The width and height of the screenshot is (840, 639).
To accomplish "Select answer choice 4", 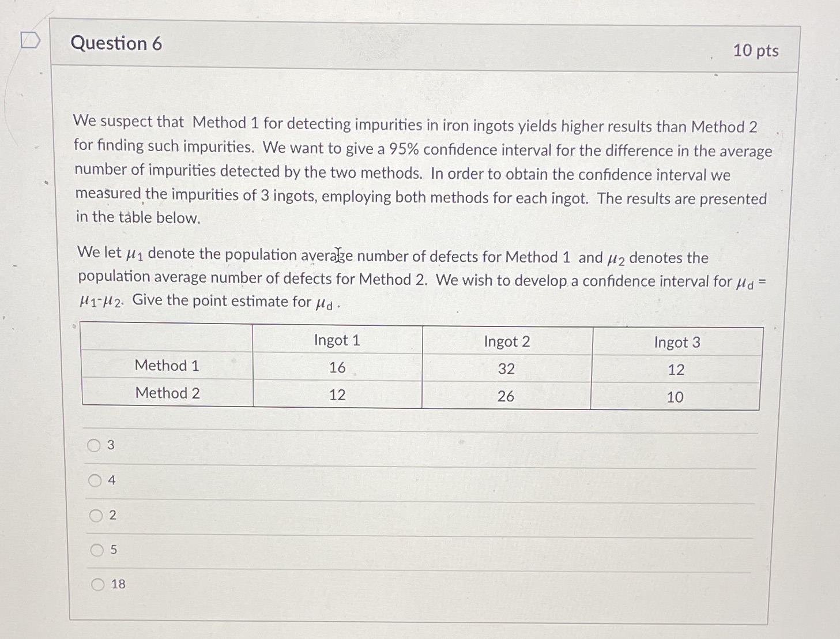I will tap(95, 480).
